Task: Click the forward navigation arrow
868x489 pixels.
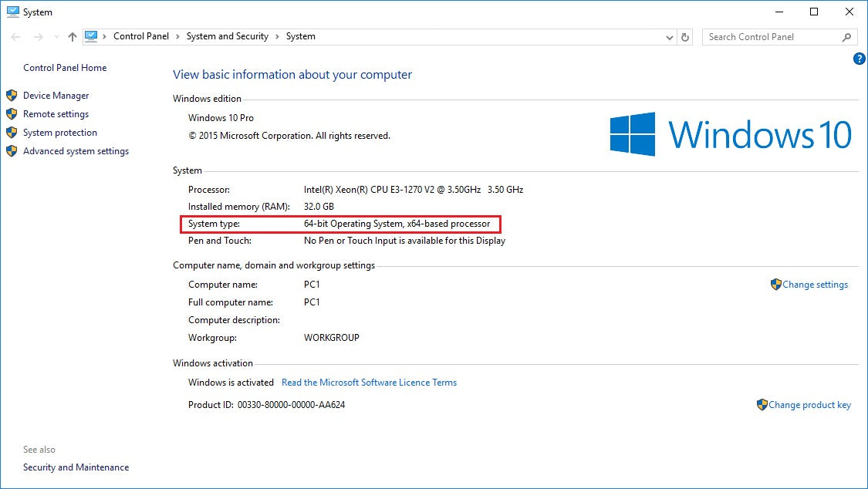Action: (x=36, y=36)
